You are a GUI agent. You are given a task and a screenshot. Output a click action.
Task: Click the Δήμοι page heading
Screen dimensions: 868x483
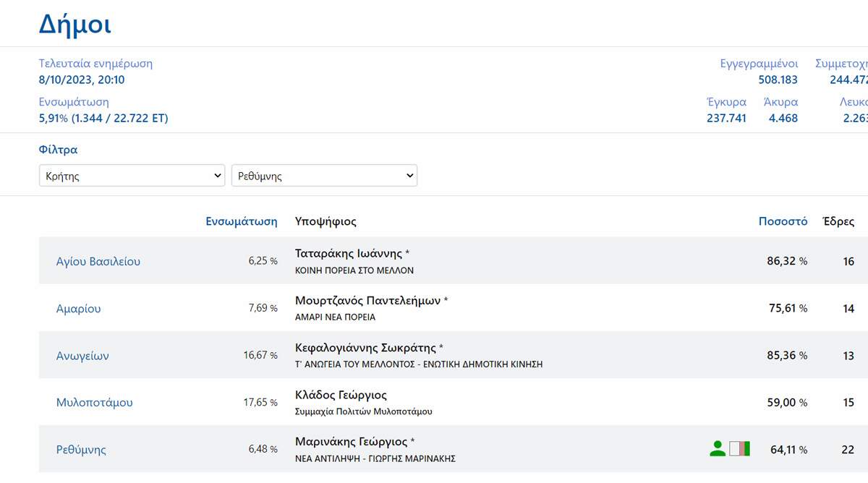75,25
